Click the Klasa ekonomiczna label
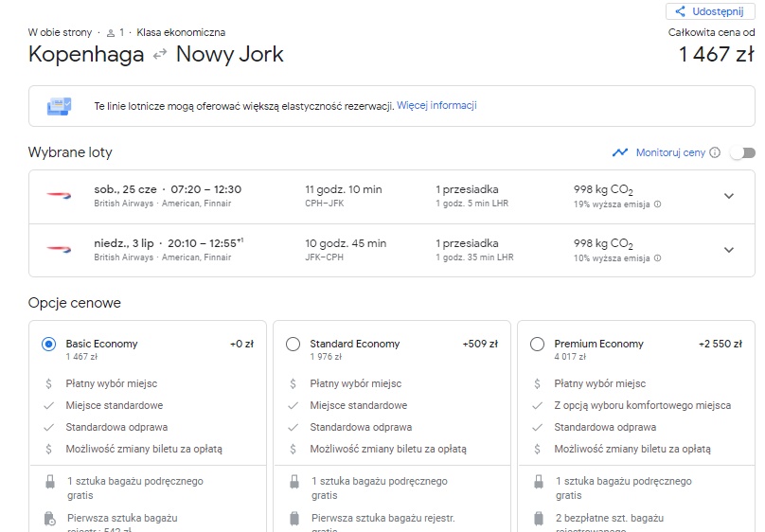 (181, 33)
